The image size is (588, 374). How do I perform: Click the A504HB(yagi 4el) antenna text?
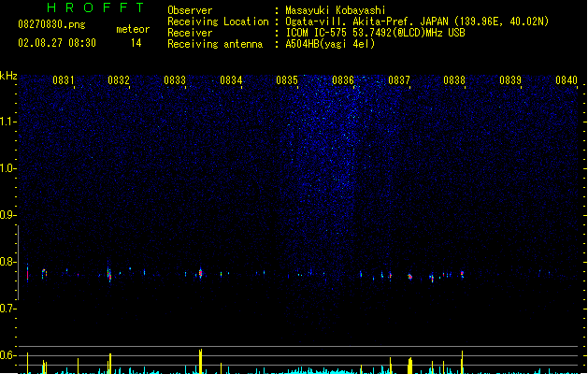(x=330, y=44)
